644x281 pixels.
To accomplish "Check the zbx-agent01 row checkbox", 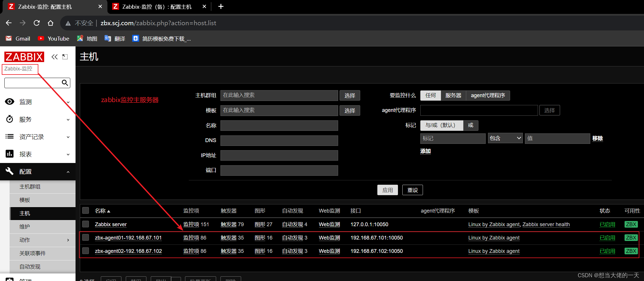I will click(85, 237).
